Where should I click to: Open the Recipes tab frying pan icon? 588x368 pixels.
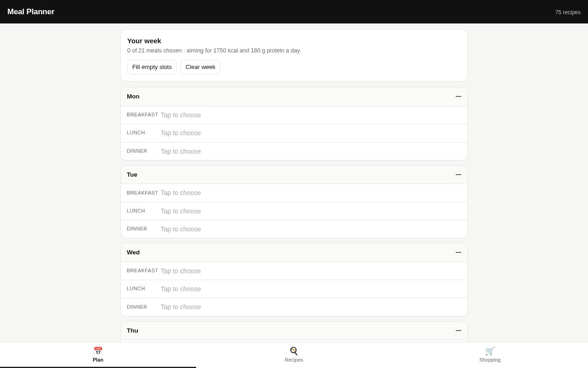(294, 351)
